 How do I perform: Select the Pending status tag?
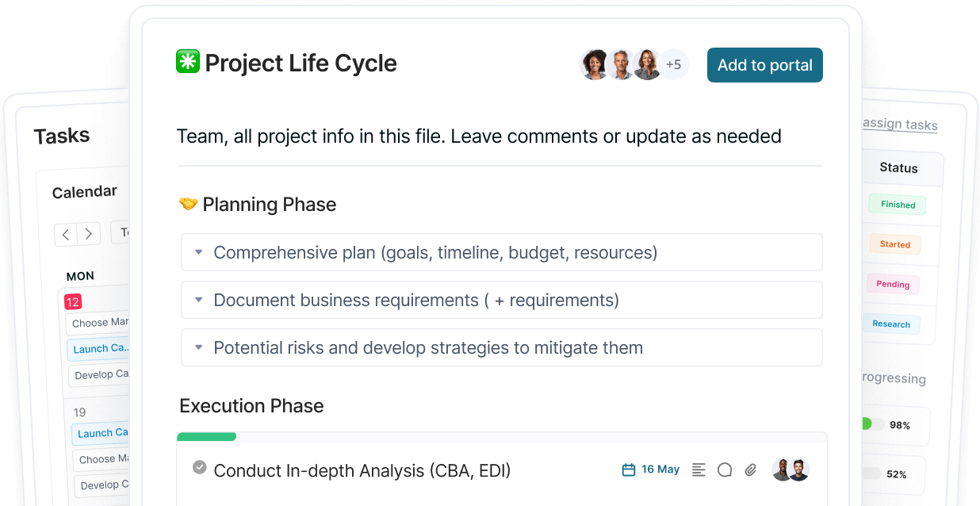[893, 284]
